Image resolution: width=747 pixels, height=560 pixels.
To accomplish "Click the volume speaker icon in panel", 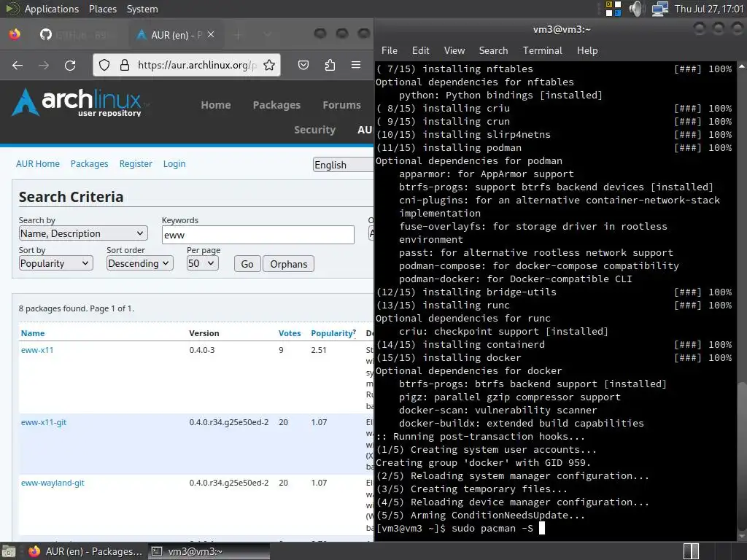I will point(635,9).
